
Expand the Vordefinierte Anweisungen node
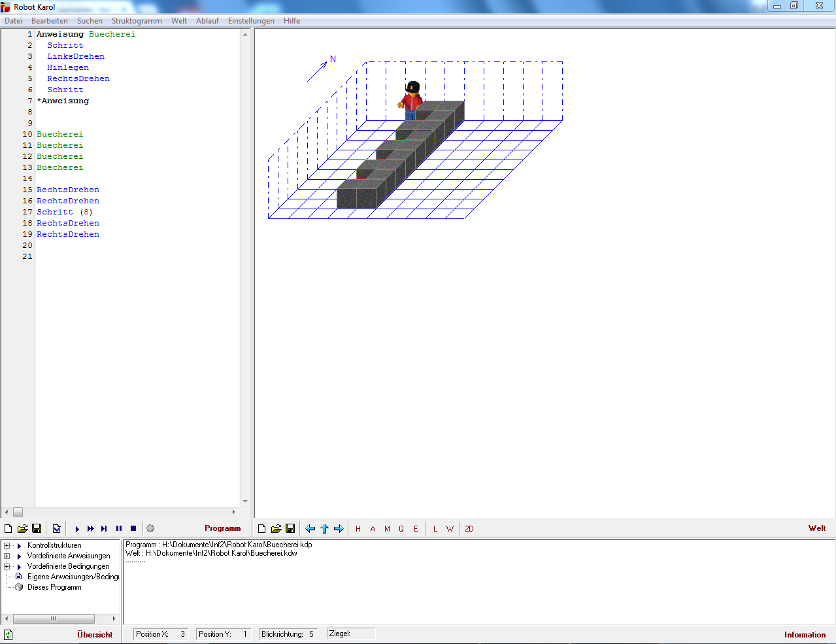(7, 556)
